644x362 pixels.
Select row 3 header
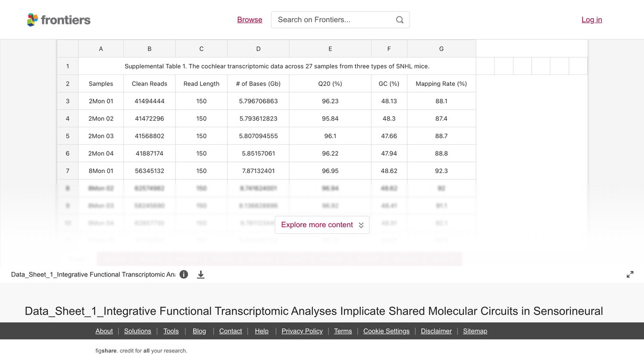pyautogui.click(x=67, y=101)
